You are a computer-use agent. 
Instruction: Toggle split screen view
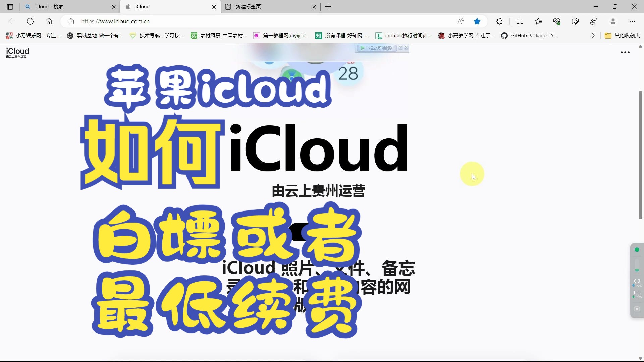(x=520, y=21)
